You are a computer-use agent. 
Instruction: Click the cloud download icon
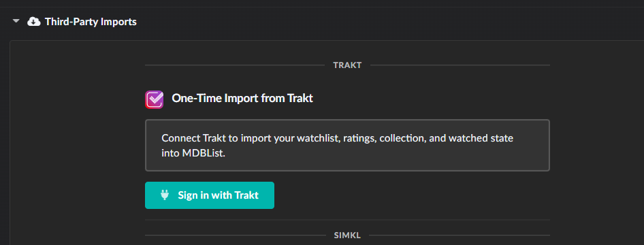[33, 21]
